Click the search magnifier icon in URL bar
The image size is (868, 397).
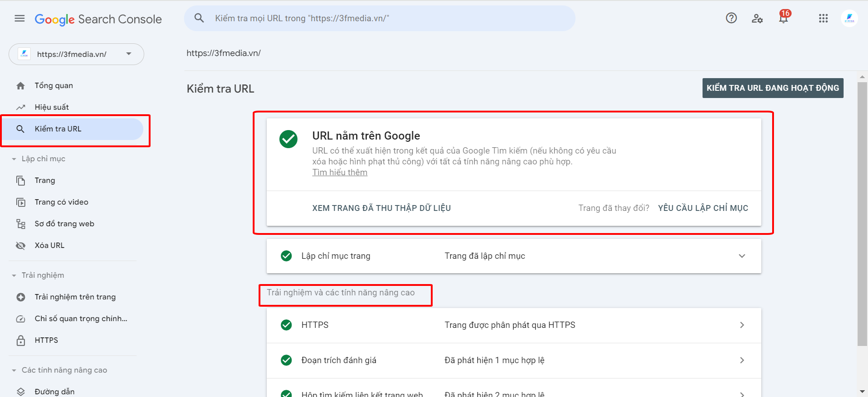pyautogui.click(x=199, y=18)
